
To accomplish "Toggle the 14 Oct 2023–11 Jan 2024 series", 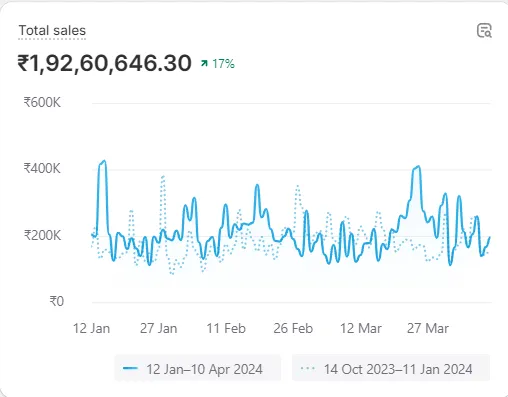I will pos(391,368).
